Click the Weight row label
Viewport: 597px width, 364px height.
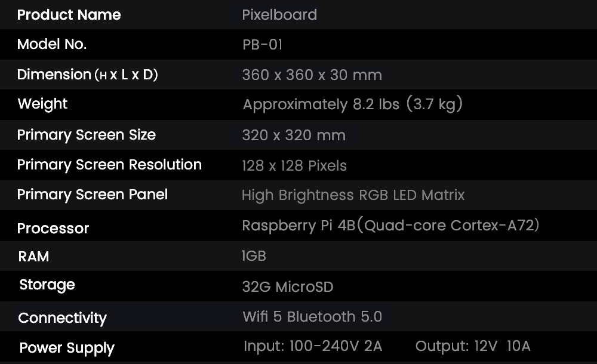[42, 104]
